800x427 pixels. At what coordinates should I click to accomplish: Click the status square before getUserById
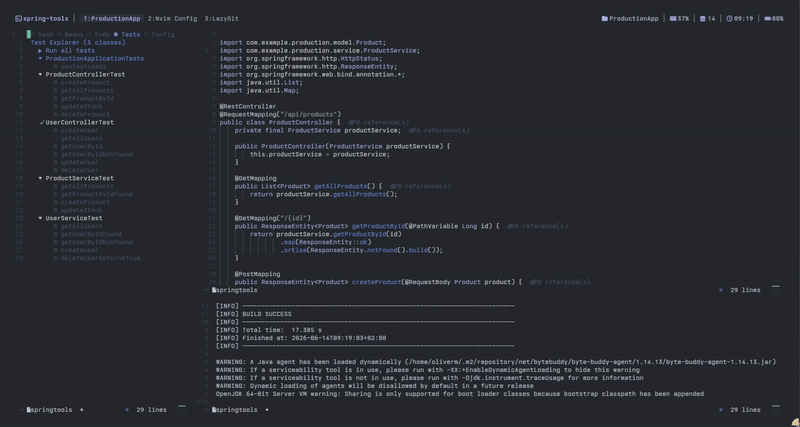[x=55, y=146]
